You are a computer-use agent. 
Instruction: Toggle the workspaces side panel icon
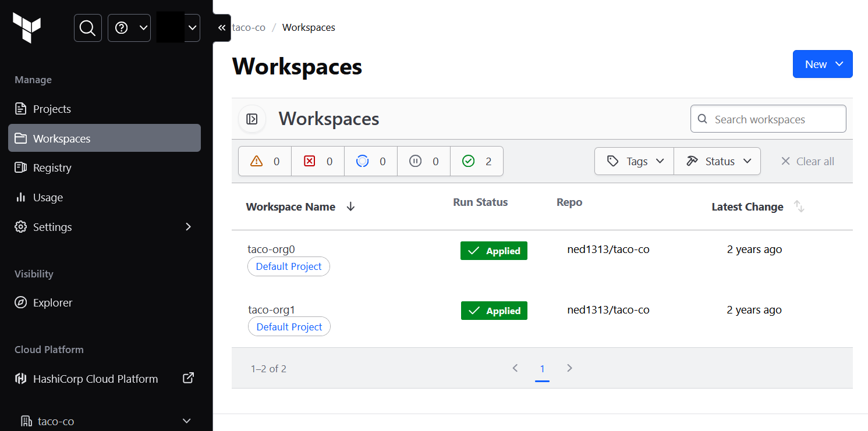[x=252, y=119]
